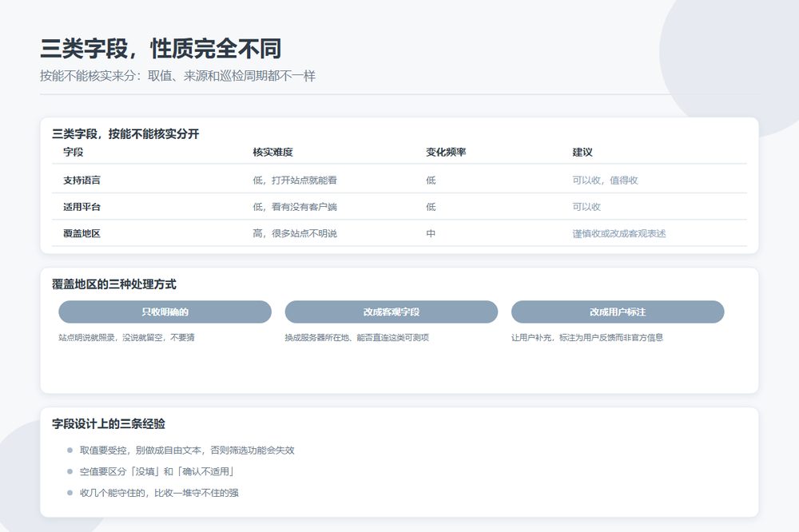The image size is (799, 532).
Task: Click the suggestion 谨慎收或改成客观表述
Action: [x=619, y=233]
